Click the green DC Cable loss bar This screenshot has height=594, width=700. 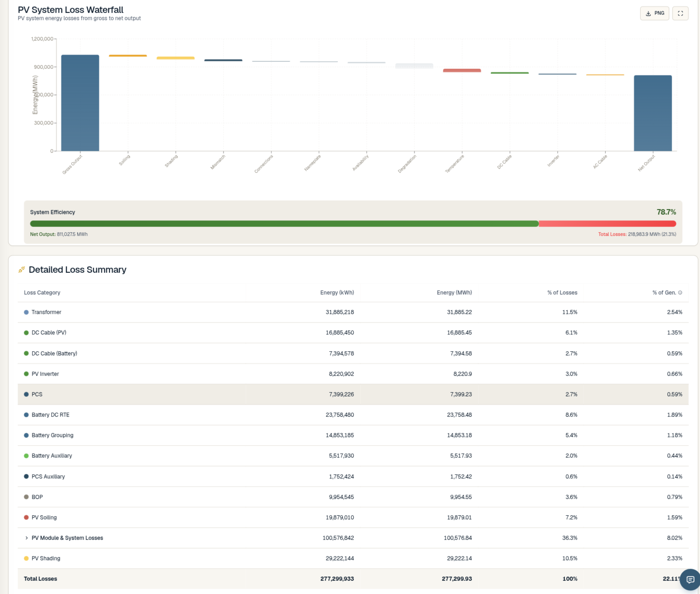click(510, 73)
